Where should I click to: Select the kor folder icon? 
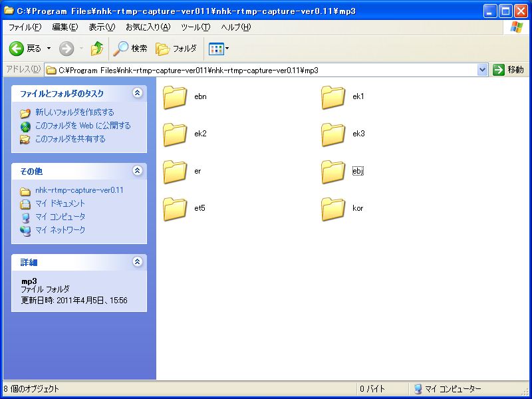[333, 209]
